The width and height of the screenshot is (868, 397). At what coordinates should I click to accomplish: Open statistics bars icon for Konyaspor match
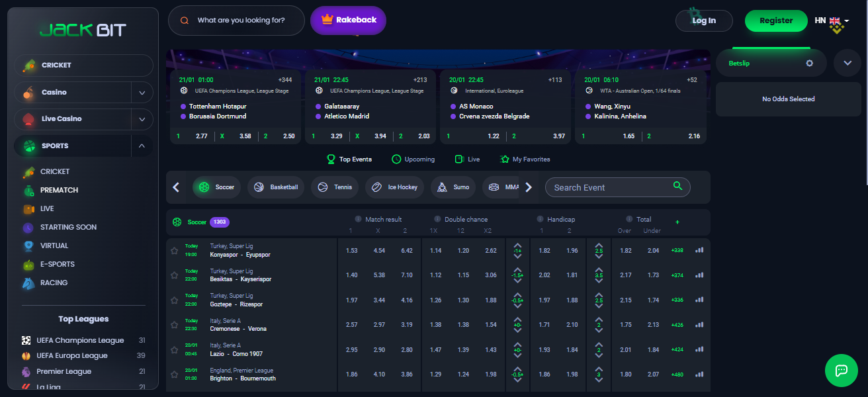tap(699, 251)
